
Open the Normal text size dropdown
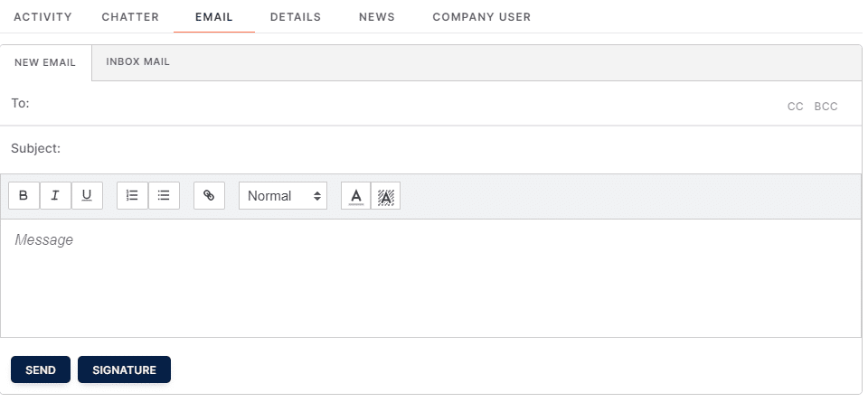(283, 196)
